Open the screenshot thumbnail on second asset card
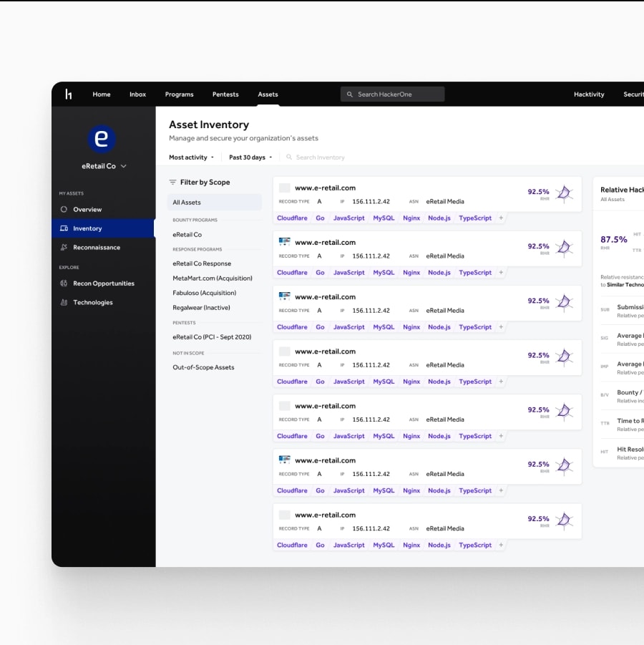 coord(285,242)
